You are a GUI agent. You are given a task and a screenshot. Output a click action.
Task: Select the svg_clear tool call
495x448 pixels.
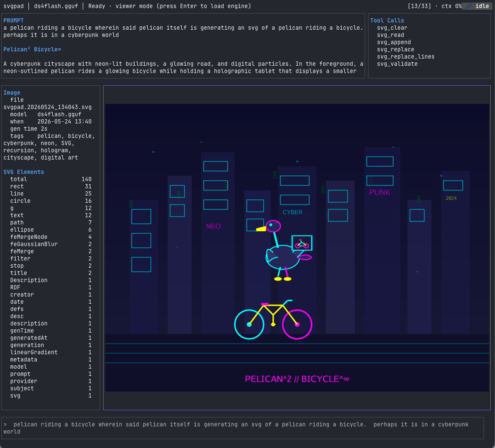(392, 28)
